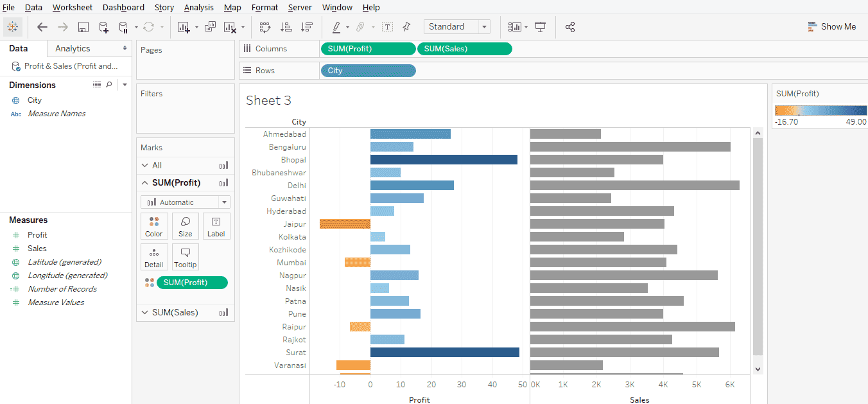Toggle Show Mark Labels
Image resolution: width=868 pixels, height=404 pixels.
(x=388, y=26)
